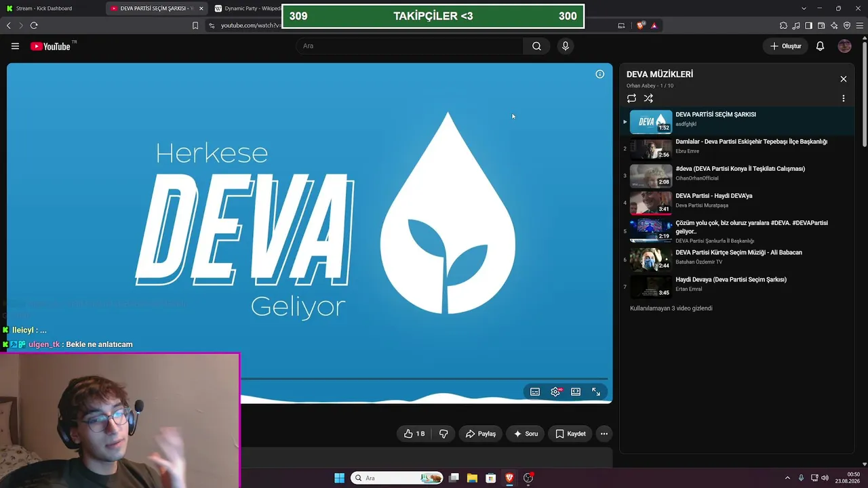Image resolution: width=868 pixels, height=488 pixels.
Task: Play DEVA Partisi Kürtçe Seçim Müziği video
Action: tap(738, 260)
